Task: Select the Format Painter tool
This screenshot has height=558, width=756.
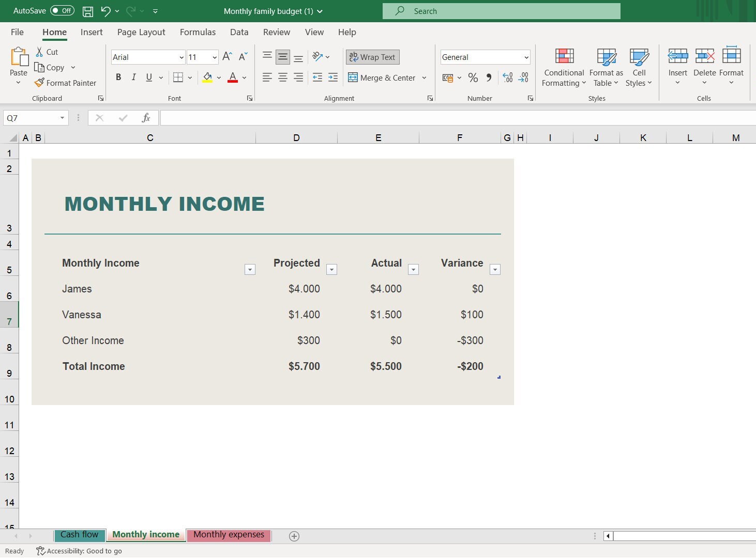Action: point(66,83)
